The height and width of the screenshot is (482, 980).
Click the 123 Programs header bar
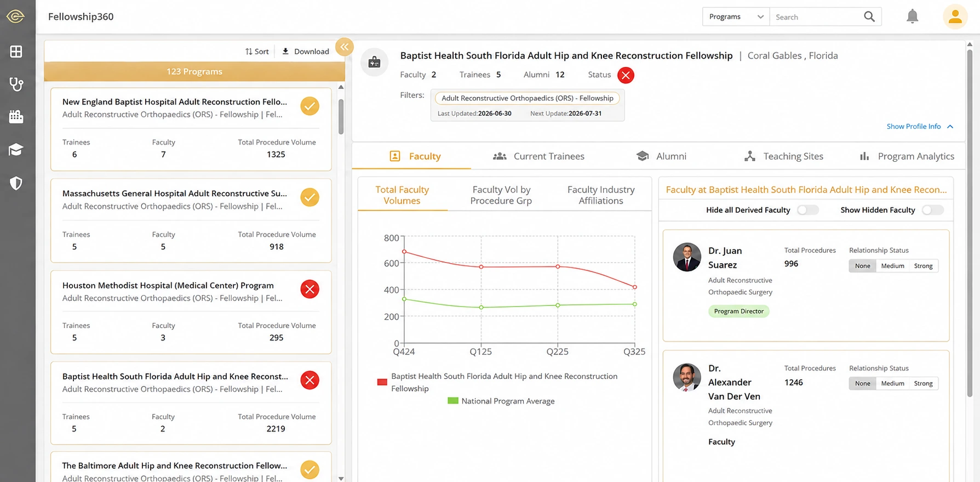tap(194, 72)
